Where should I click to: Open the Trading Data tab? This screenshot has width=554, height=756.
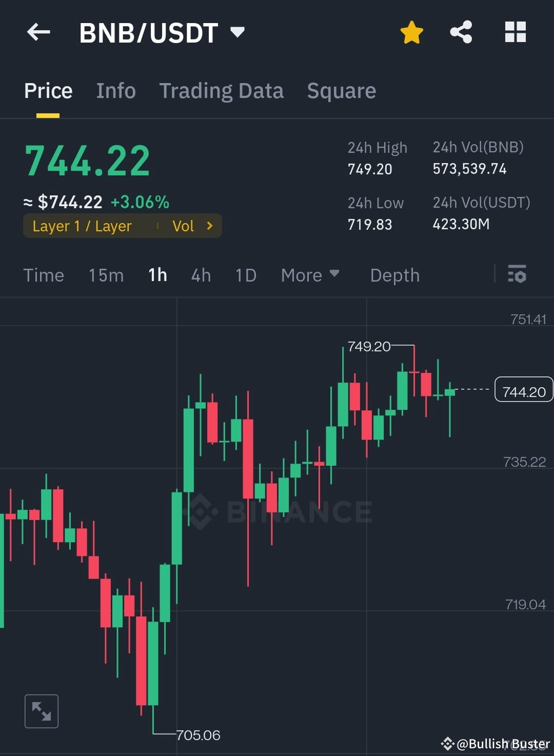click(x=222, y=90)
